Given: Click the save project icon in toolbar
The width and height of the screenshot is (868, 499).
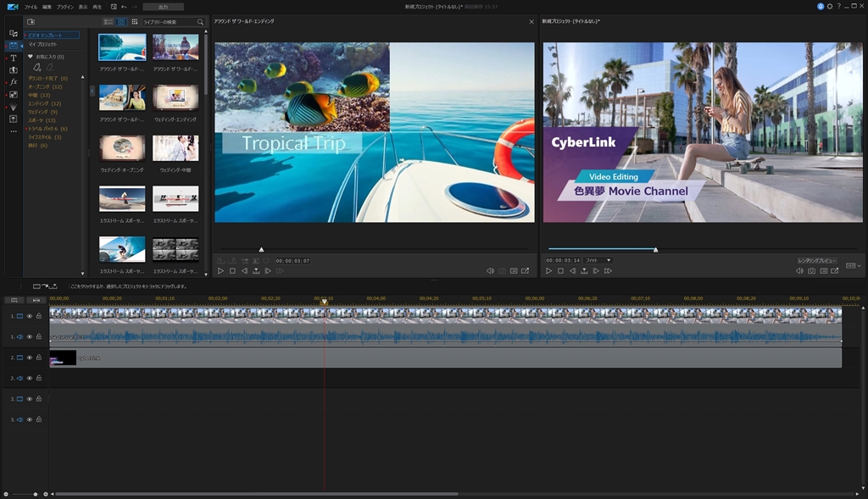Looking at the screenshot, I should click(x=114, y=7).
